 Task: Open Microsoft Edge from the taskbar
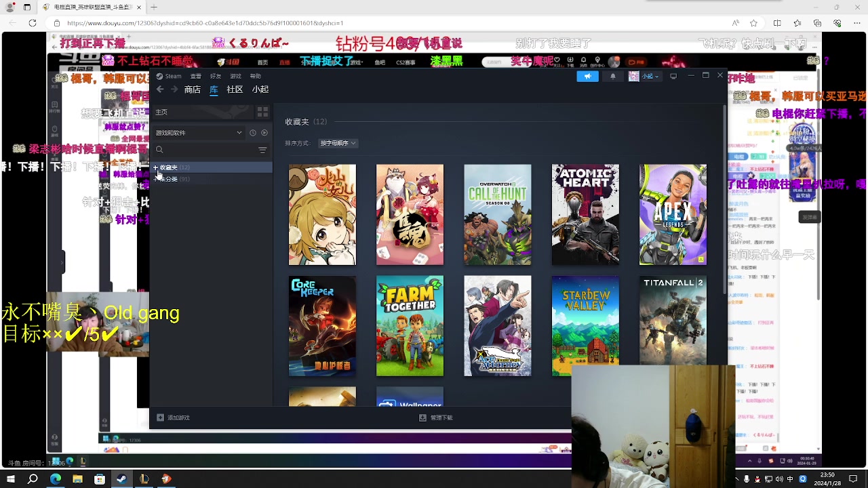[x=55, y=479]
